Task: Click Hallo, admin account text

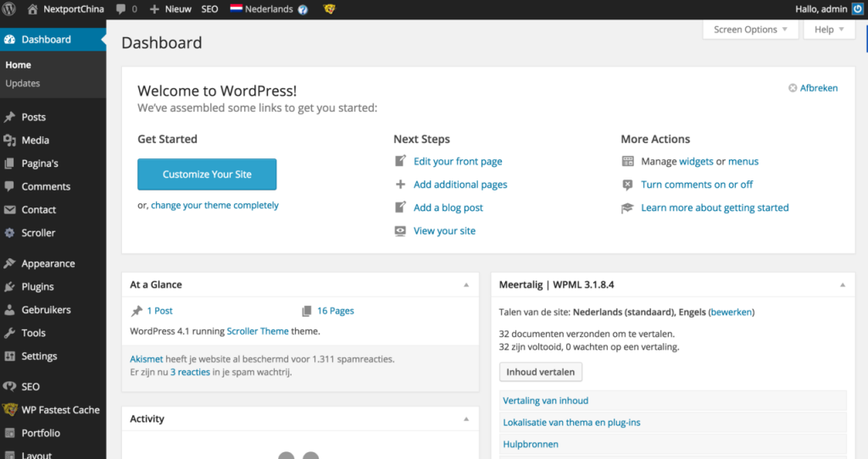Action: 821,8
